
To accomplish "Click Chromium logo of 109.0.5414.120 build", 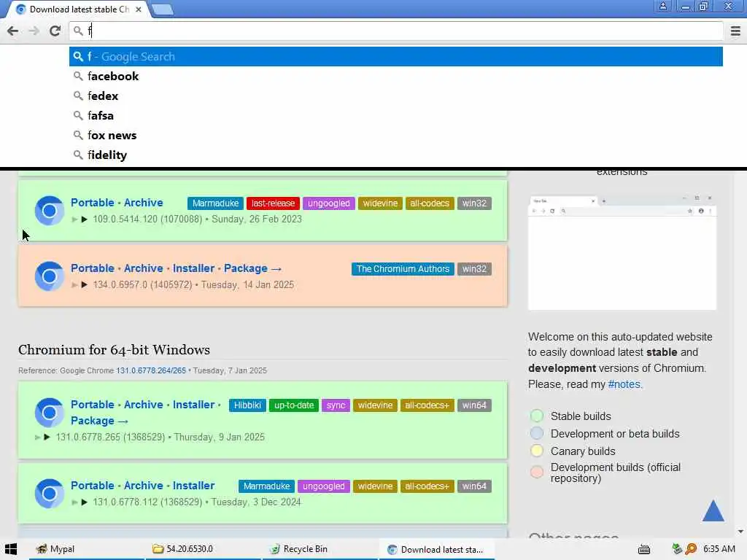I will coord(49,211).
